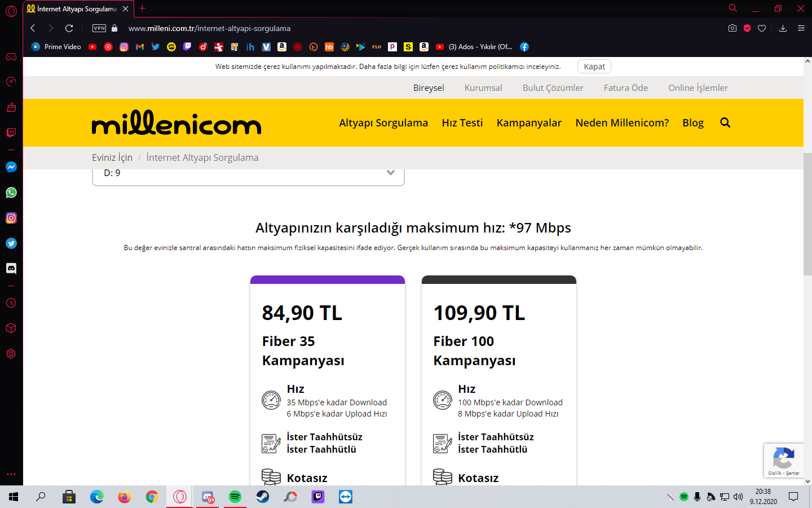Open Twitter in the Opera sidebar
The image size is (812, 508).
11,243
